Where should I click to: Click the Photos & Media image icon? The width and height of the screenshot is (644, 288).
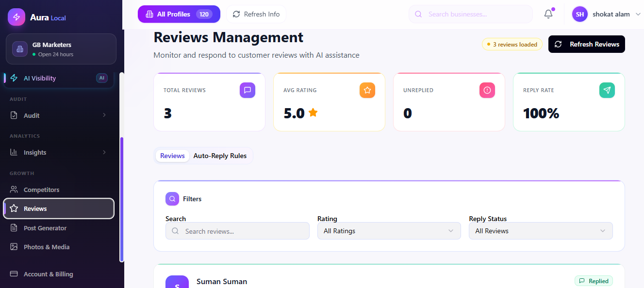click(14, 247)
